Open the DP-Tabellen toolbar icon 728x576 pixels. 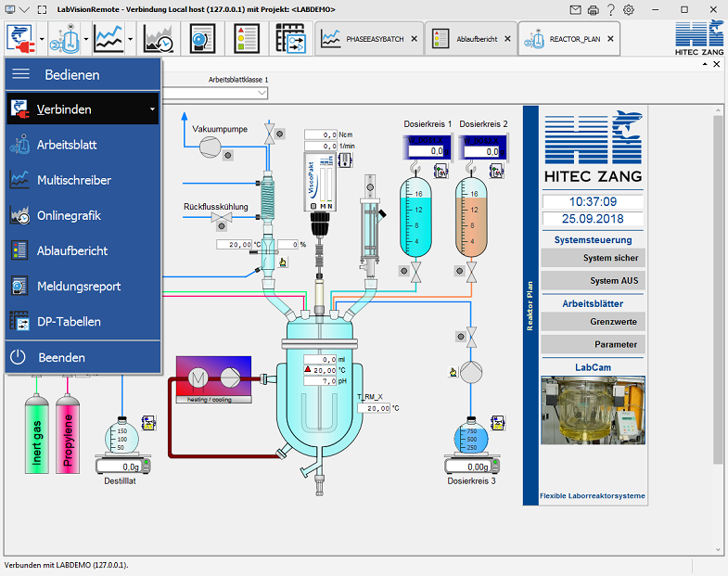pos(290,39)
